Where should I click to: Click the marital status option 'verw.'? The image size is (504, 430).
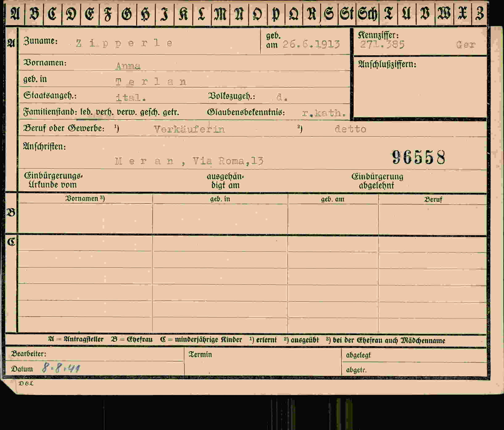[127, 112]
